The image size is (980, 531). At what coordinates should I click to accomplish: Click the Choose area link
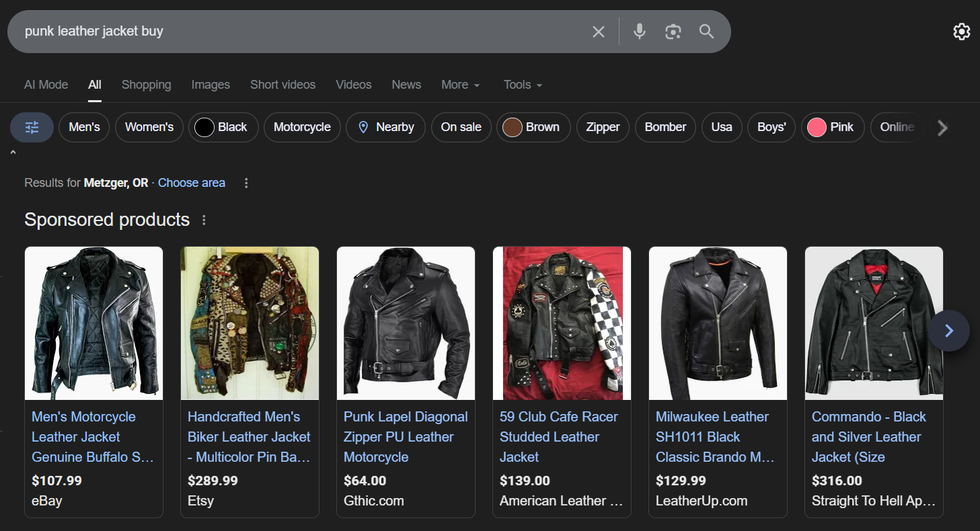[192, 183]
